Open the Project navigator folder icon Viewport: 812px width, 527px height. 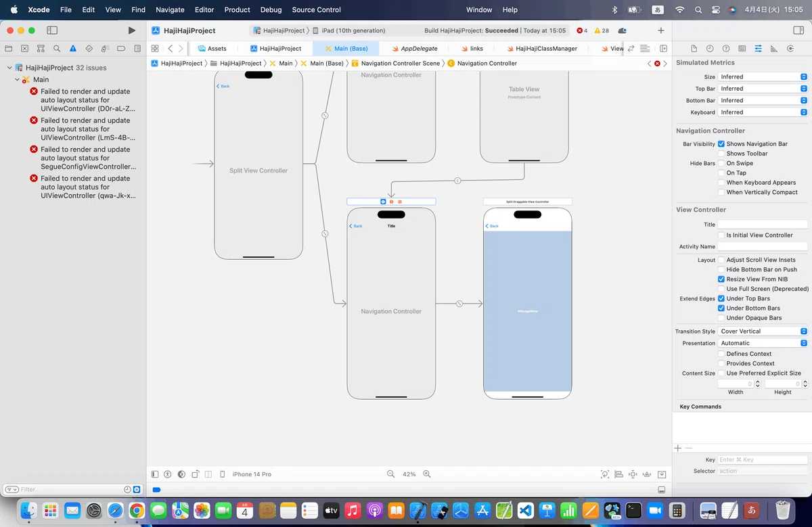tap(9, 49)
